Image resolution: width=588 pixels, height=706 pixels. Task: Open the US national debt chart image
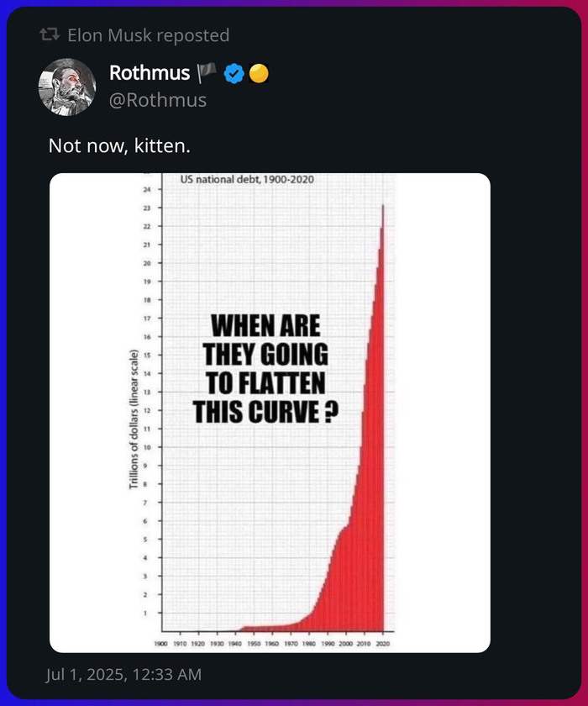pyautogui.click(x=270, y=413)
